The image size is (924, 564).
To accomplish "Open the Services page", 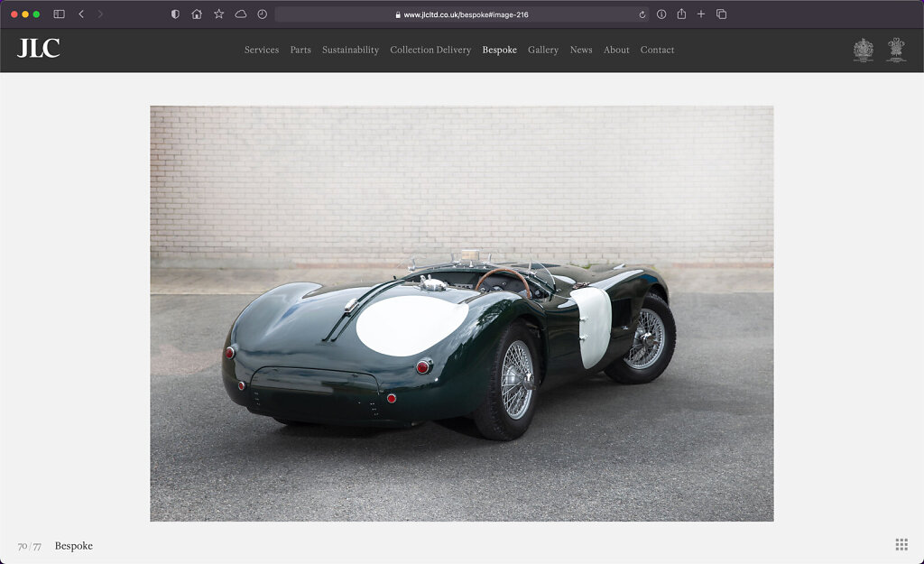I will click(262, 50).
